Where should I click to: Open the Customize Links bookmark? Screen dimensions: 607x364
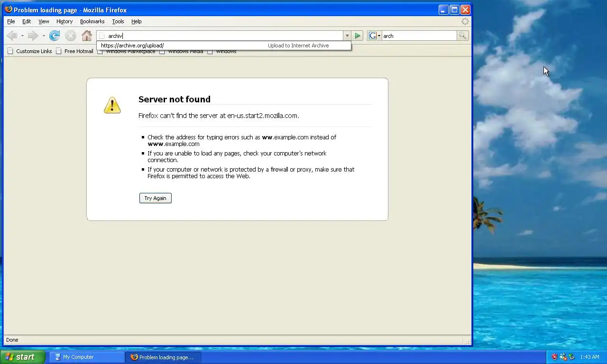tap(30, 51)
